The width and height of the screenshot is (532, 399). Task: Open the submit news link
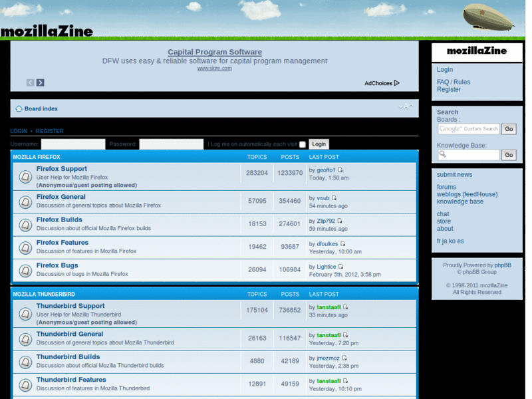[x=455, y=175]
